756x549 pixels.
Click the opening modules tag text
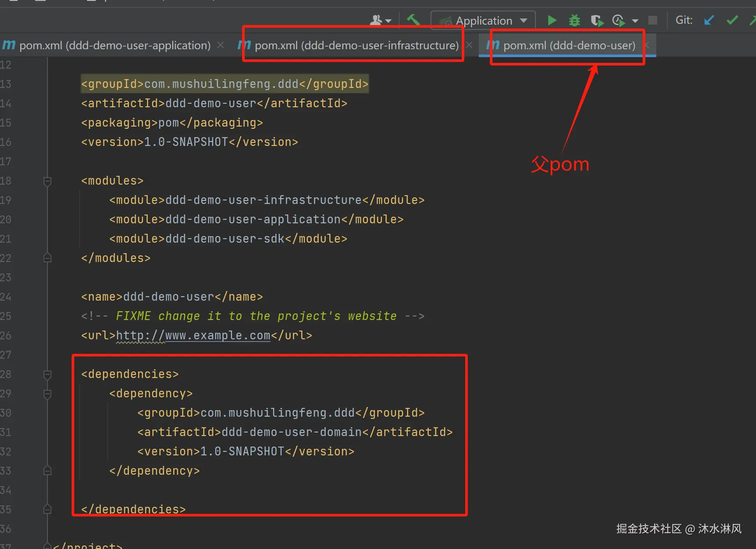[x=112, y=181]
